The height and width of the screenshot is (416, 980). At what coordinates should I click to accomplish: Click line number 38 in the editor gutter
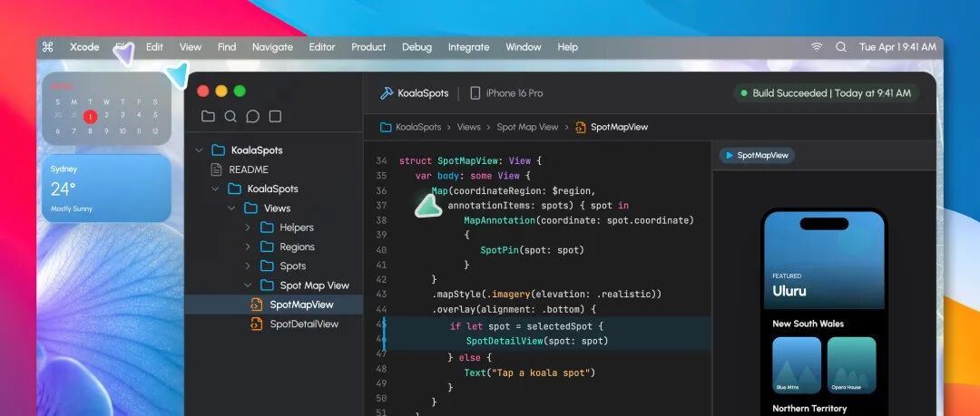tap(381, 220)
